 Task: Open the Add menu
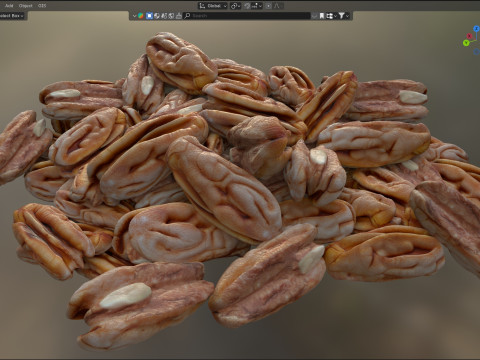9,6
